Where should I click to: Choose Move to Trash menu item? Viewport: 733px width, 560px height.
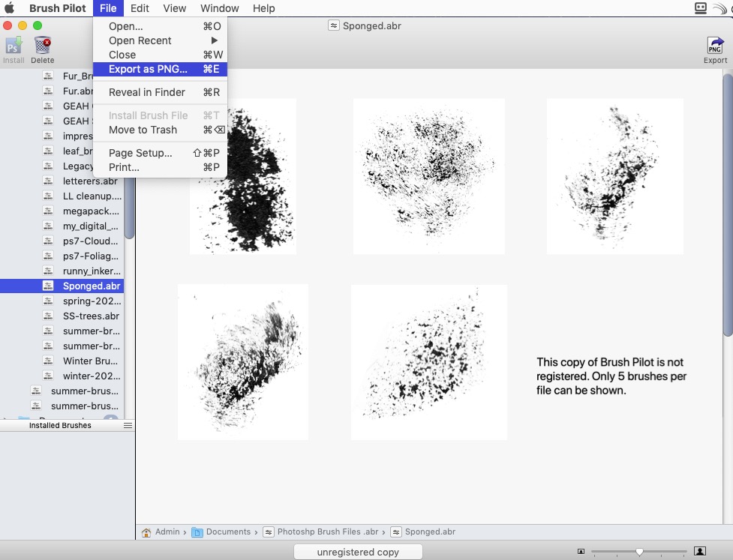(x=160, y=130)
